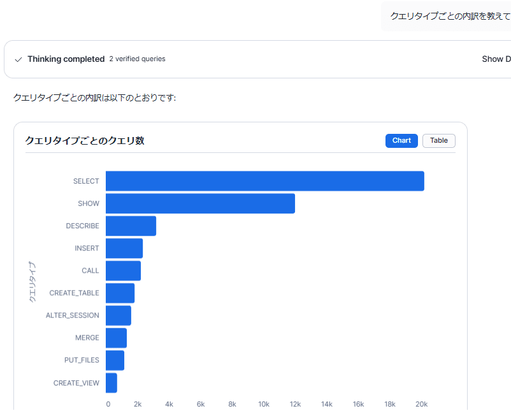Select the ALTER_SESSION bar
The image size is (511, 420).
click(119, 315)
